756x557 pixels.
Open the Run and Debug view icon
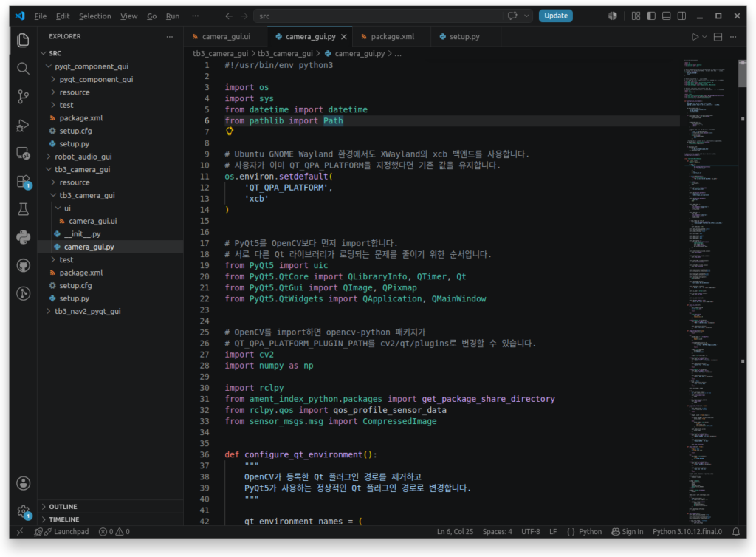click(x=23, y=126)
